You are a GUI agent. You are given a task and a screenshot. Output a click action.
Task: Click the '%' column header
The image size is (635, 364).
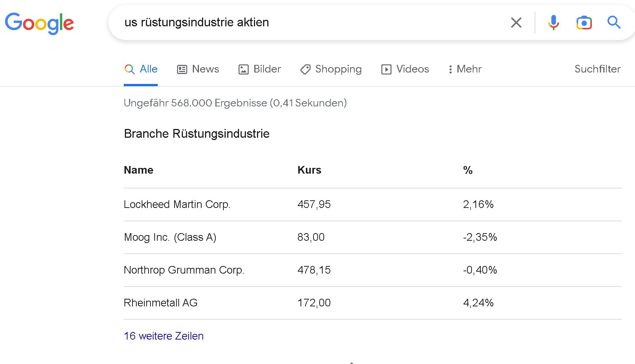[x=468, y=170]
